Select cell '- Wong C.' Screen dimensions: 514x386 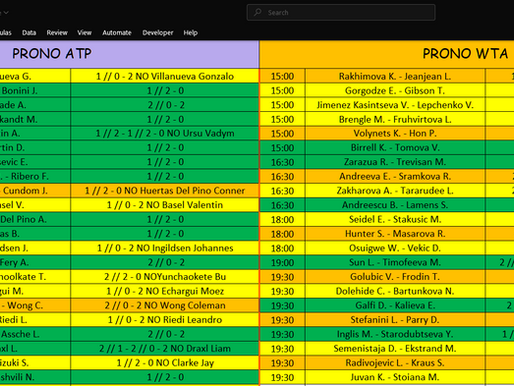click(x=35, y=305)
